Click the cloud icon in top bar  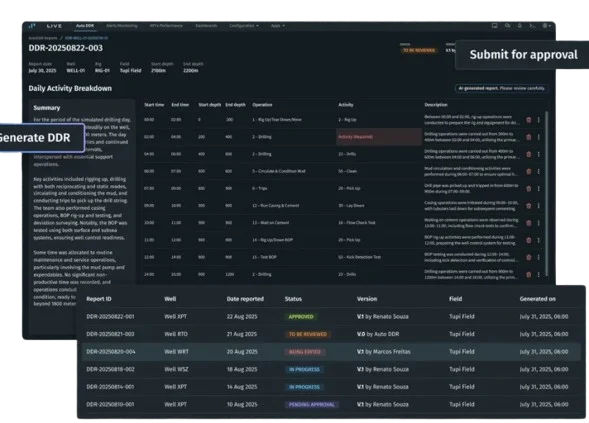(507, 26)
